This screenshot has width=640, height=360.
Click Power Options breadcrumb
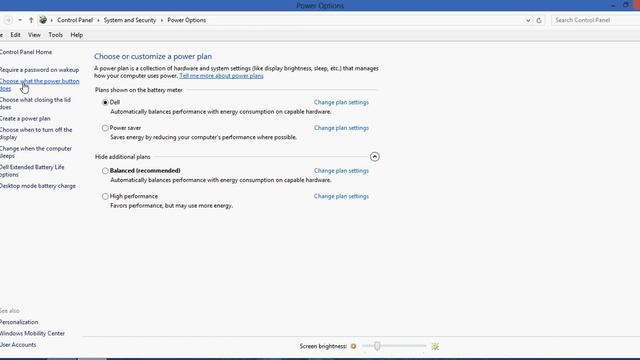tap(187, 20)
